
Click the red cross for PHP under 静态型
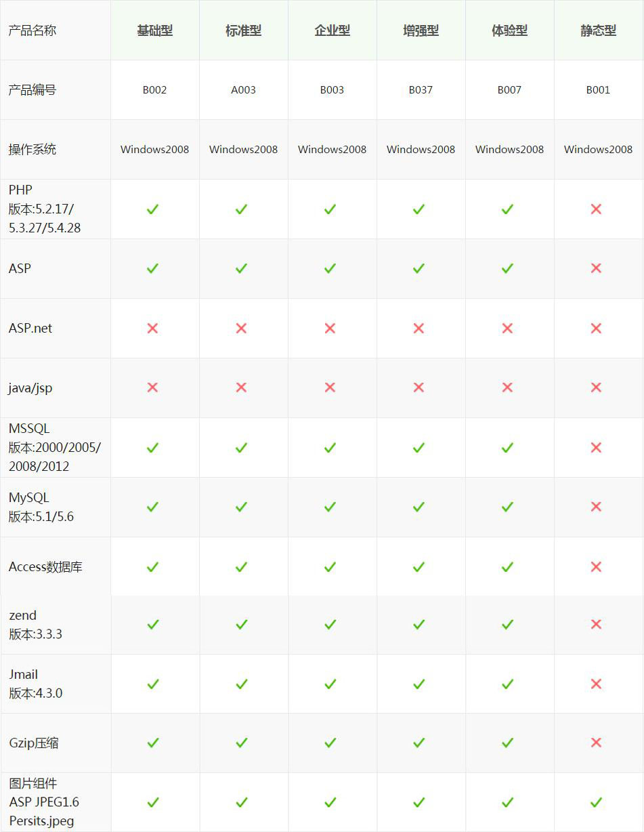[596, 209]
